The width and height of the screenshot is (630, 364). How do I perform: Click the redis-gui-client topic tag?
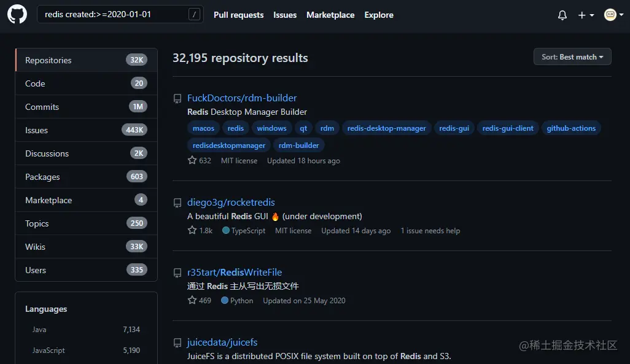(x=508, y=128)
